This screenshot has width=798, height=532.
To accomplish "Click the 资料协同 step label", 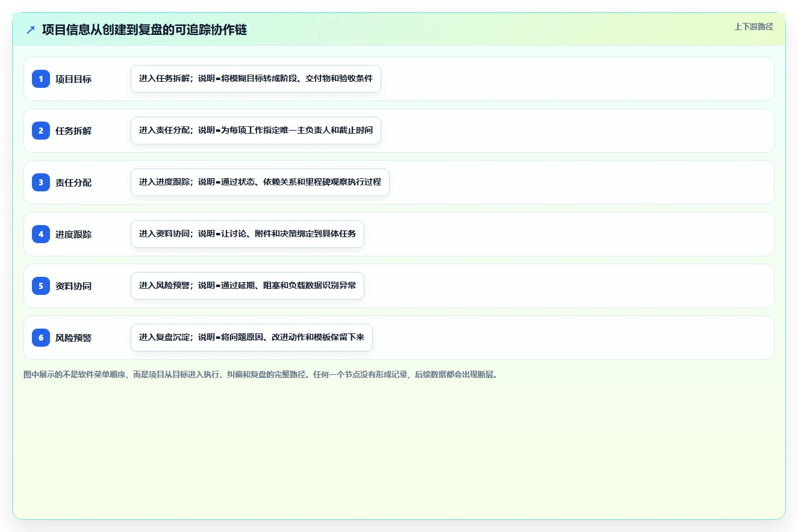I will point(73,286).
